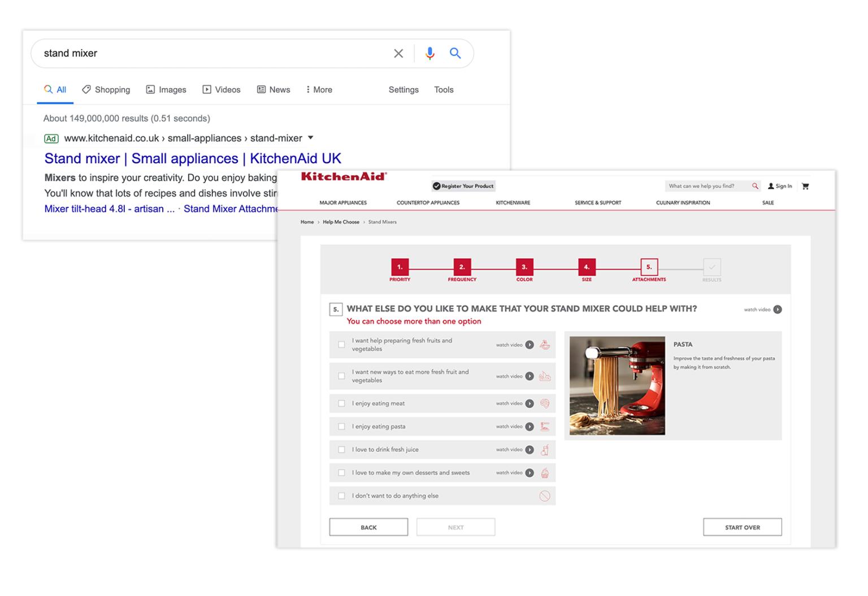Play watch video for fresh juice option

530,450
